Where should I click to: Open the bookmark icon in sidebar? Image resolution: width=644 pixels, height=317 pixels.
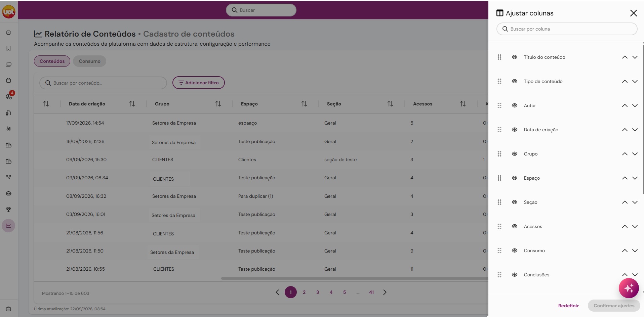9,48
